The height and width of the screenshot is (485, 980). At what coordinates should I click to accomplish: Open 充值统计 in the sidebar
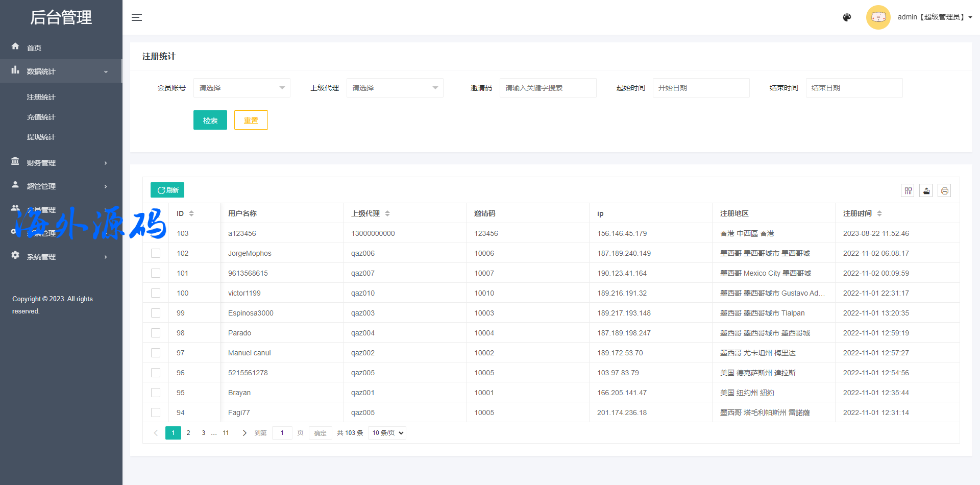(x=41, y=117)
